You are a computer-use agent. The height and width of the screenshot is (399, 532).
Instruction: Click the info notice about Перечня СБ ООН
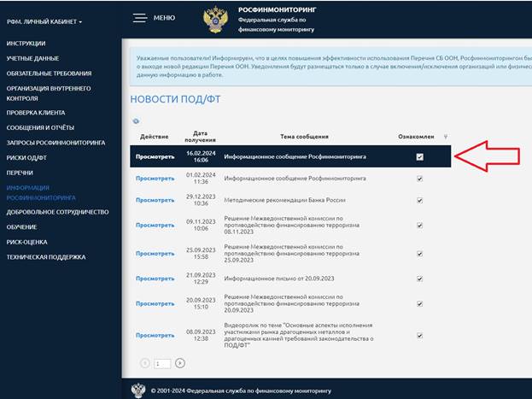[x=330, y=67]
